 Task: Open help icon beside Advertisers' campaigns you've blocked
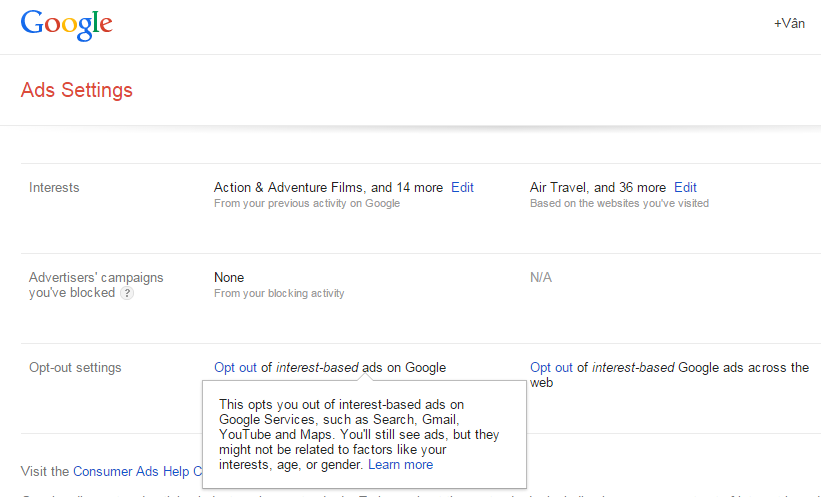point(127,294)
